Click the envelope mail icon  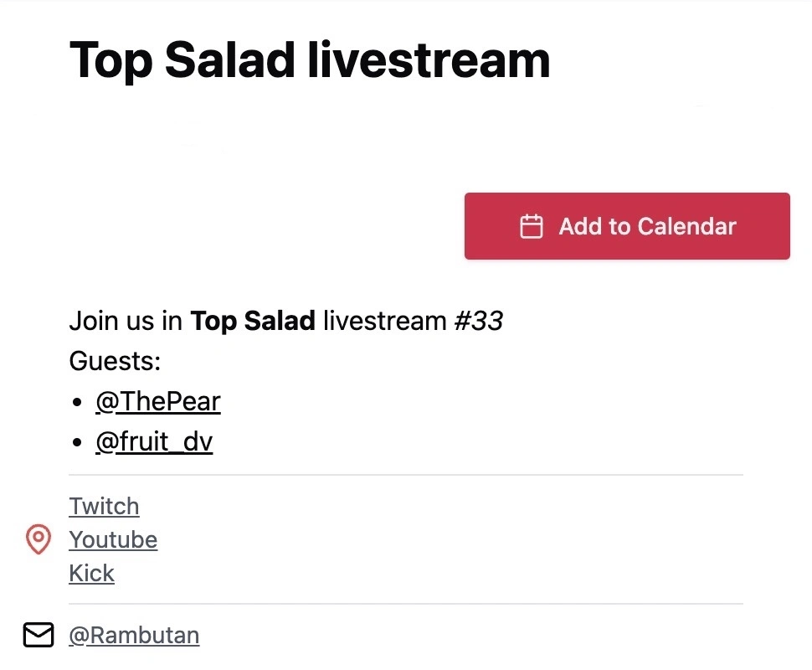coord(38,636)
